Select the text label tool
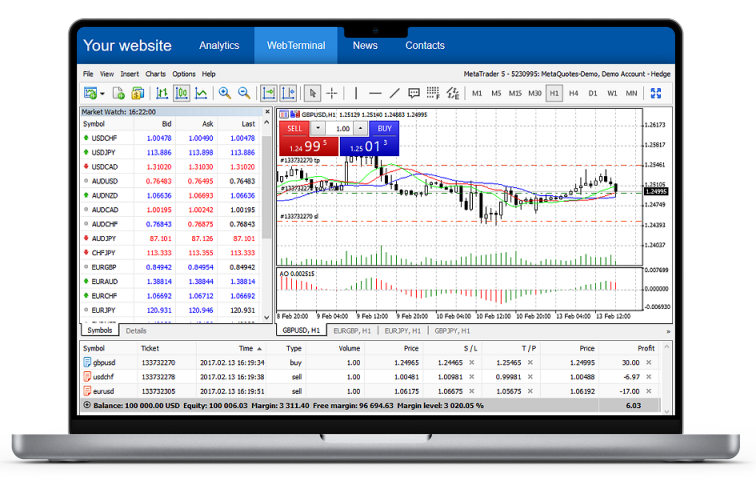The width and height of the screenshot is (756, 489). pyautogui.click(x=414, y=93)
